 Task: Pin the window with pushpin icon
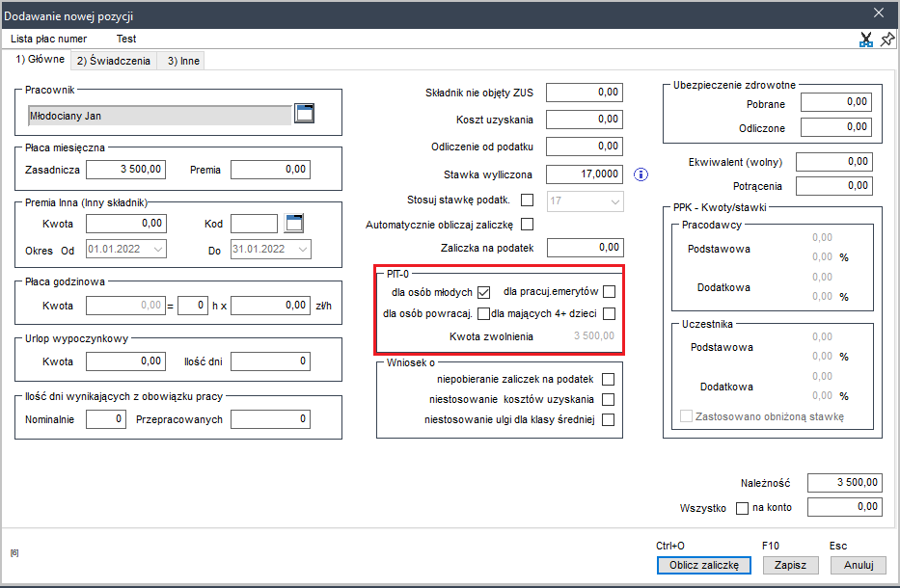point(886,39)
